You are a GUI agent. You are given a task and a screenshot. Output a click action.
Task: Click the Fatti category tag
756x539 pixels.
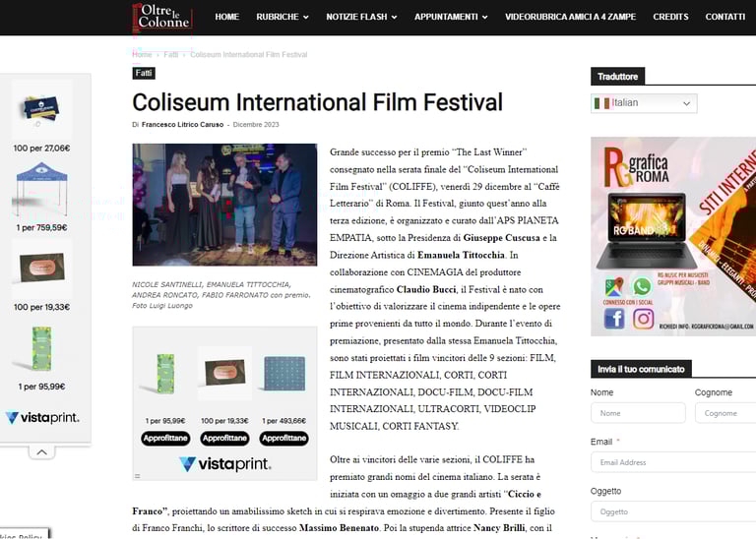pyautogui.click(x=144, y=73)
